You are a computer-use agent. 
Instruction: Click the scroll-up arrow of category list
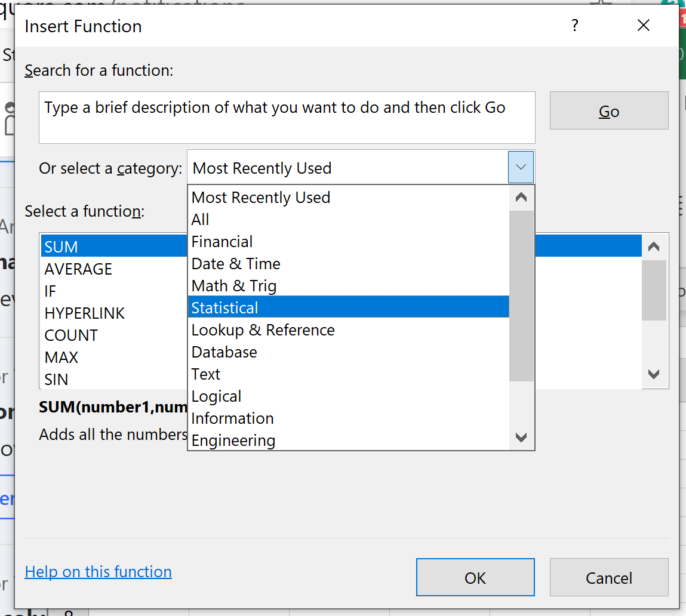(521, 197)
